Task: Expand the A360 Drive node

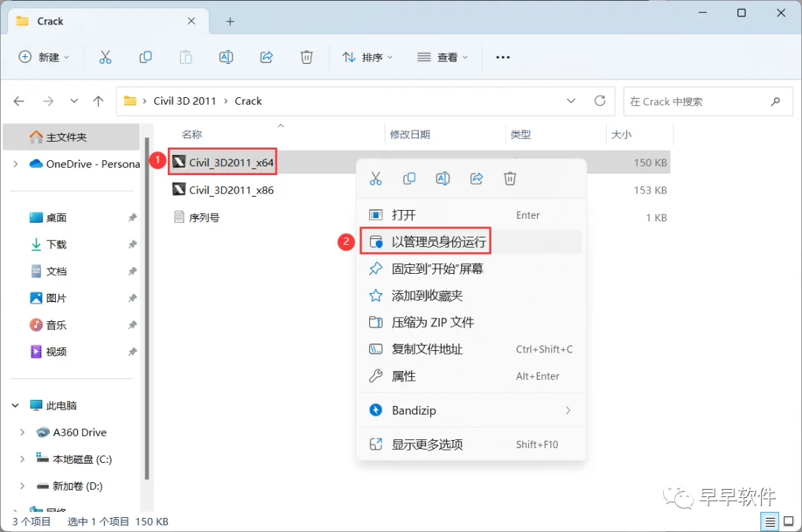Action: (22, 433)
